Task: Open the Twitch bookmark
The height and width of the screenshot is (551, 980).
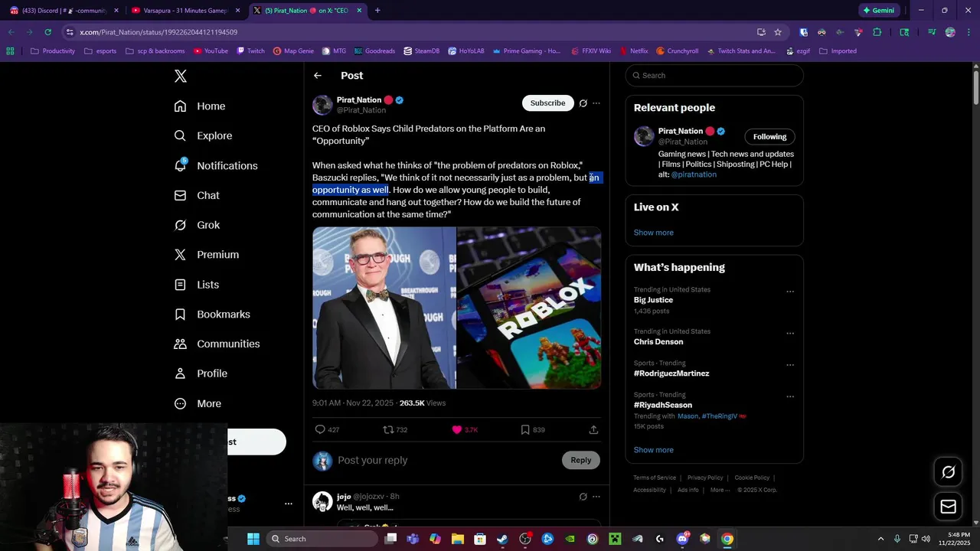Action: (x=251, y=51)
